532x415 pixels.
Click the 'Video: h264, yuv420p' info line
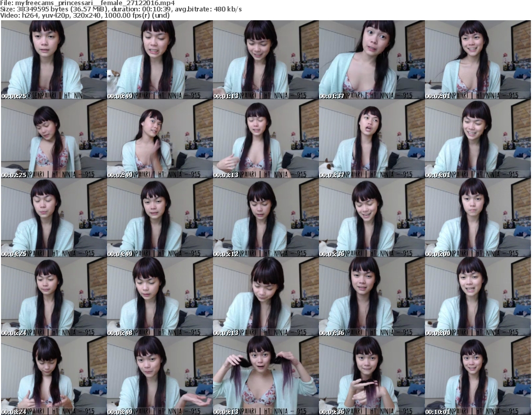click(85, 15)
